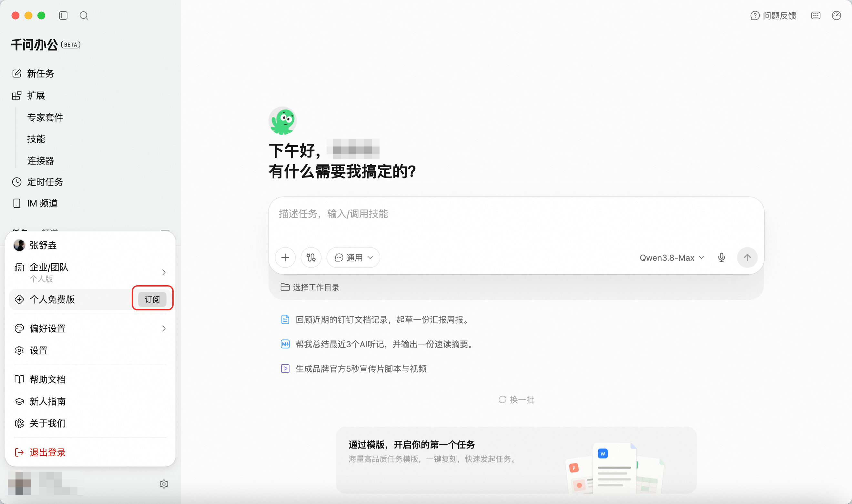Click the 千问办公 logo title
This screenshot has height=504, width=852.
tap(34, 45)
